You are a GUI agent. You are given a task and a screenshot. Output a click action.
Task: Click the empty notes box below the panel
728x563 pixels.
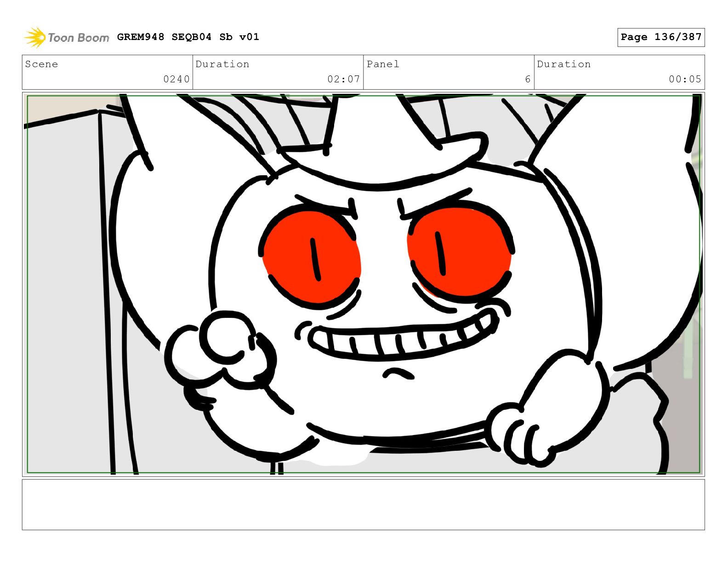(x=364, y=505)
